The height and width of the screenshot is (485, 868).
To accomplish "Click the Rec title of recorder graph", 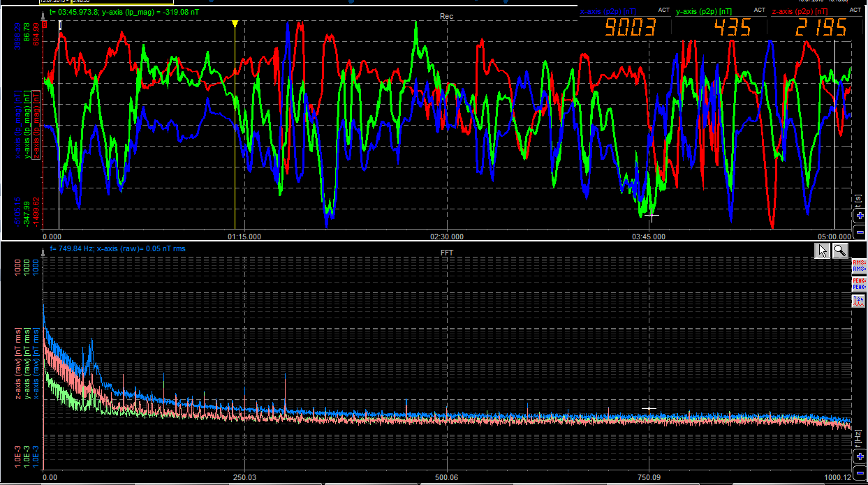I will coord(446,16).
